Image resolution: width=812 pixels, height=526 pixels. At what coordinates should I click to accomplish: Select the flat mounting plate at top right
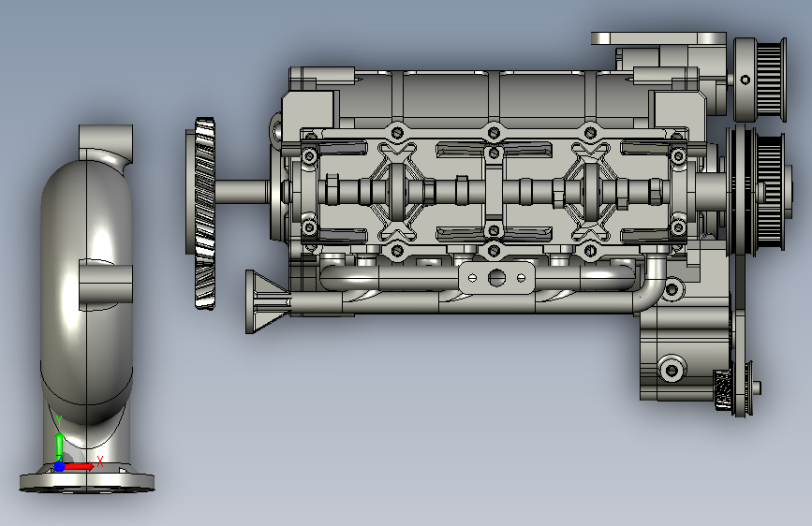[x=658, y=38]
